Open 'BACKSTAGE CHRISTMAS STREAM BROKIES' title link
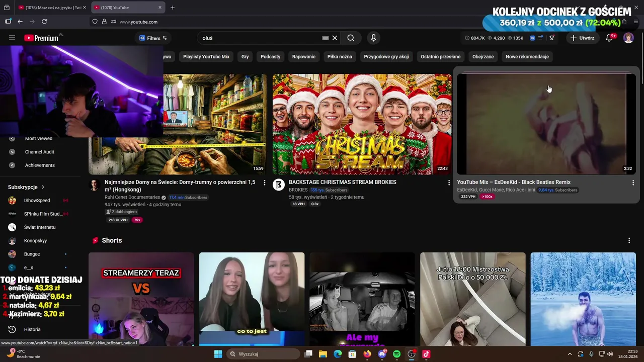The image size is (644, 362). pos(343,182)
